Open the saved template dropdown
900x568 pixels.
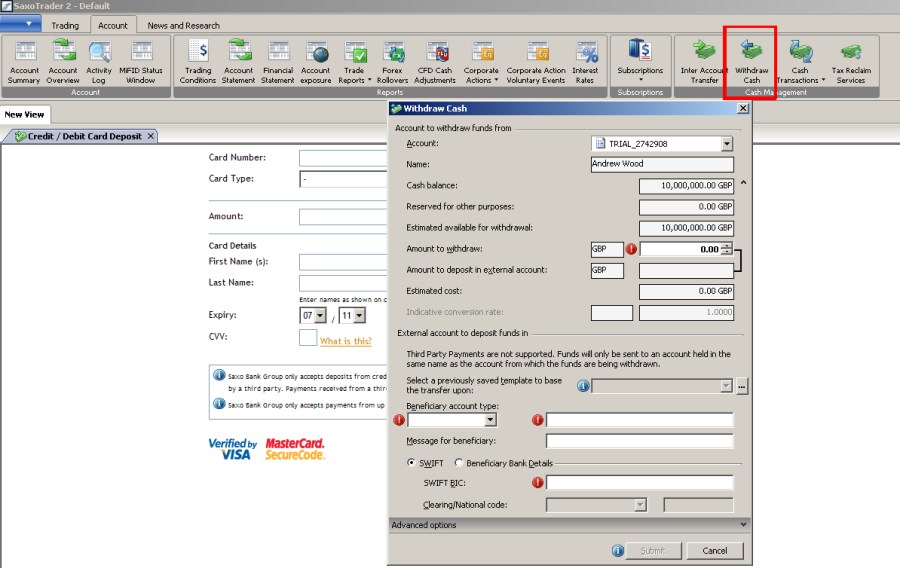(726, 386)
